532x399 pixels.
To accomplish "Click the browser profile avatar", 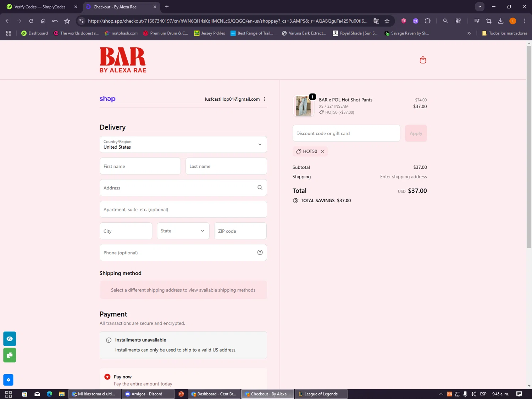I will point(512,21).
